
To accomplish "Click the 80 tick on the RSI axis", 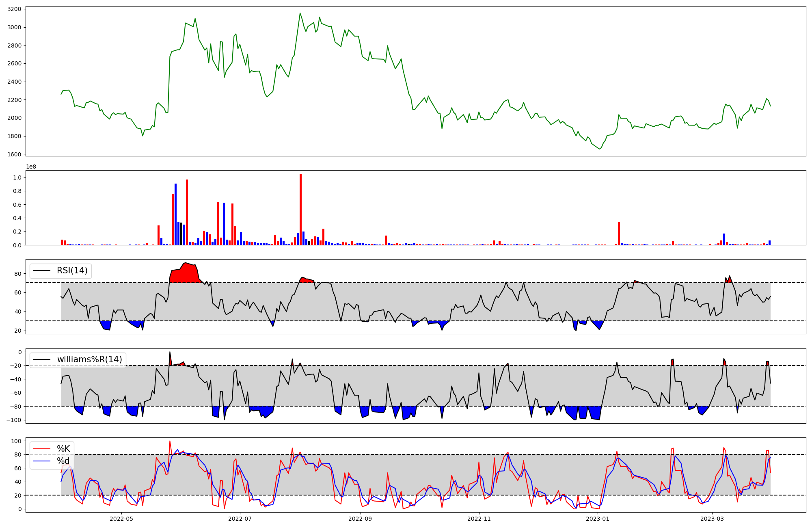I will tap(17, 274).
